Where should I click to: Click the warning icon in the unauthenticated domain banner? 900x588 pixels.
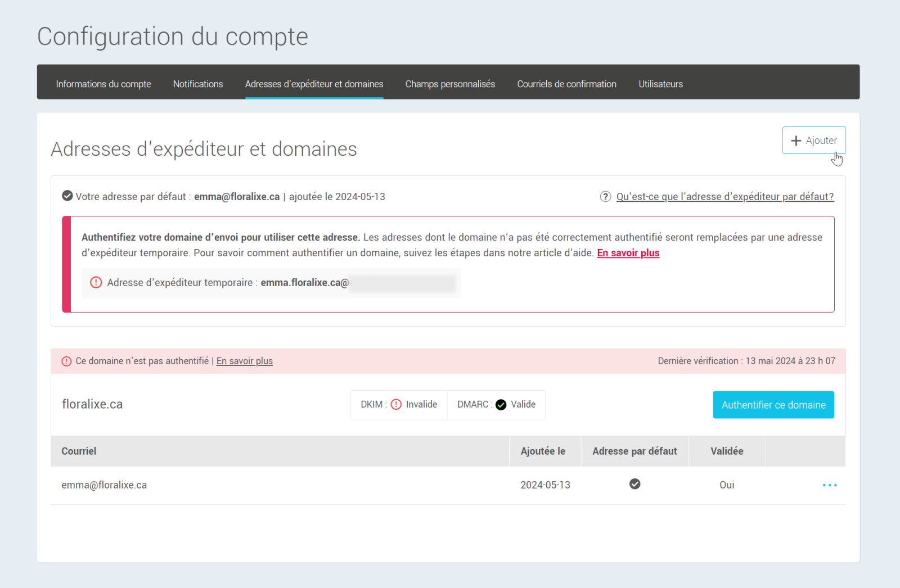tap(66, 361)
